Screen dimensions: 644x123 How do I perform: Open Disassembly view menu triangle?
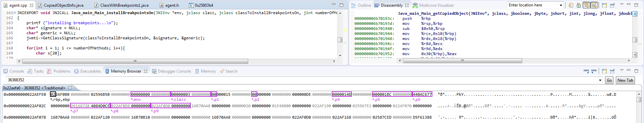tap(622, 5)
